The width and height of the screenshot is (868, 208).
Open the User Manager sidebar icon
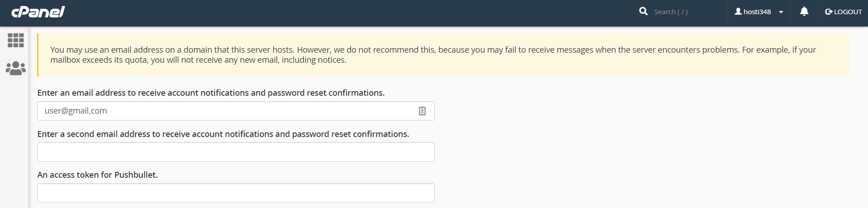[16, 68]
